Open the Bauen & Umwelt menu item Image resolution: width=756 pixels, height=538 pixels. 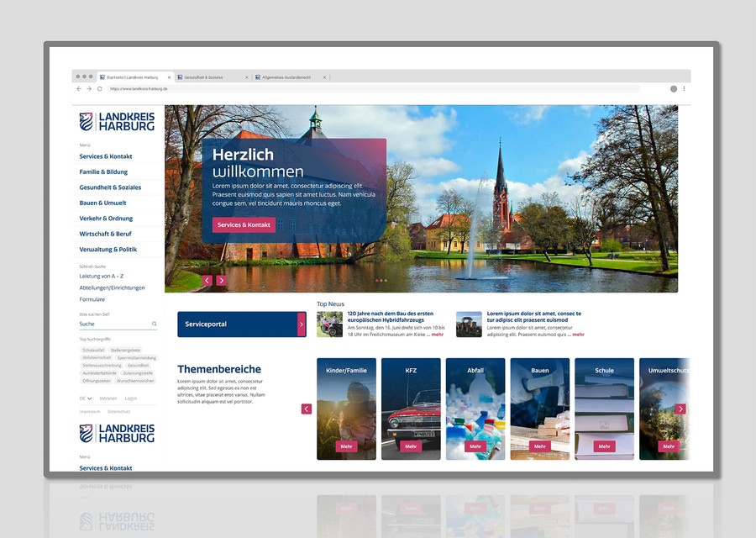pos(102,203)
